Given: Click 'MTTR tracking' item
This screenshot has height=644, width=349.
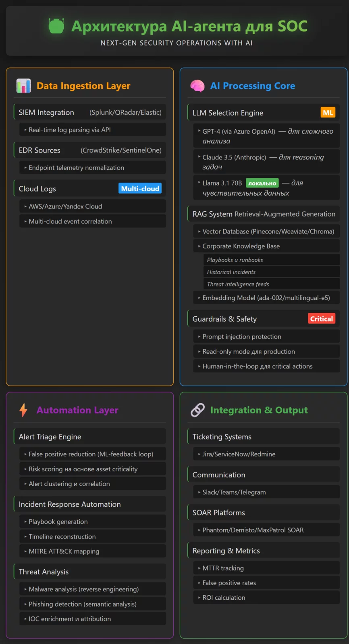Looking at the screenshot, I should click(x=266, y=568).
